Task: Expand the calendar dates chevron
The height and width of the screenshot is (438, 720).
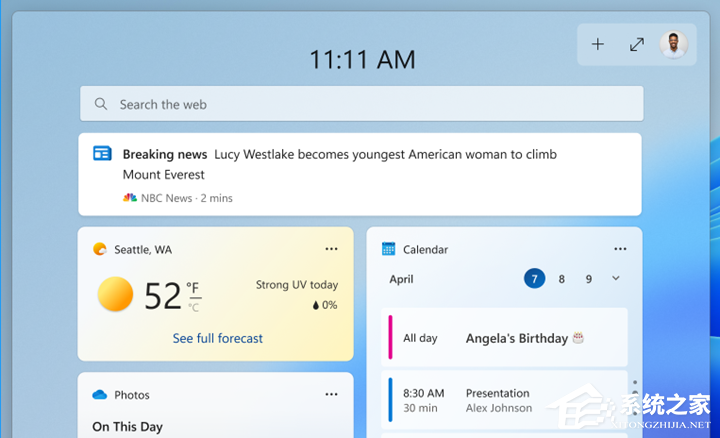Action: point(615,279)
